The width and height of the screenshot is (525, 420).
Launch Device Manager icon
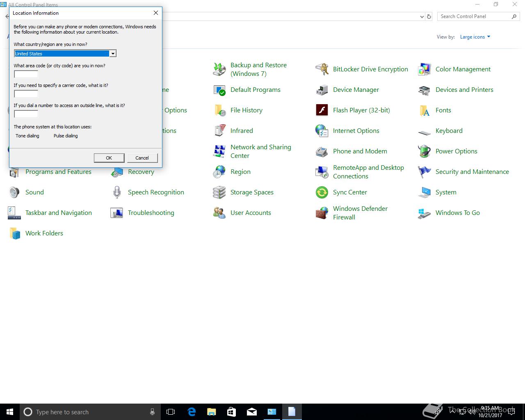coord(322,90)
